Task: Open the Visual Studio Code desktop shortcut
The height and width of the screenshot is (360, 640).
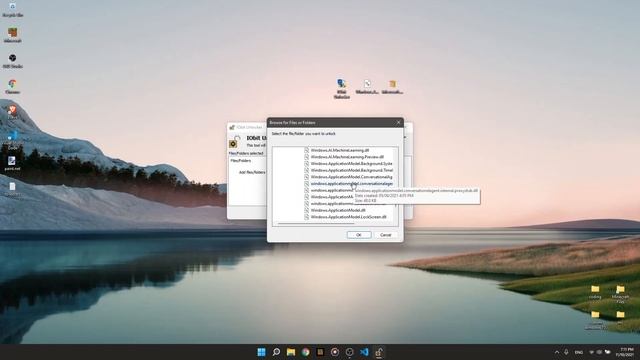Action: coord(12,140)
